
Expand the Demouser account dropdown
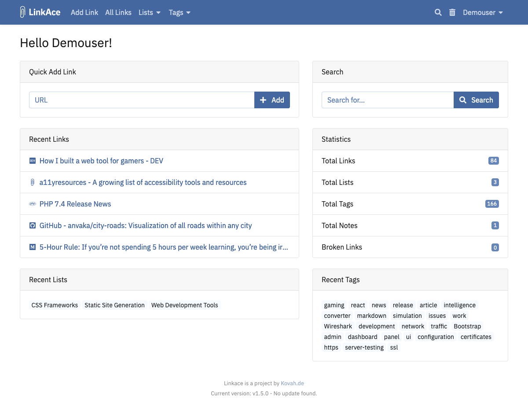(x=483, y=12)
